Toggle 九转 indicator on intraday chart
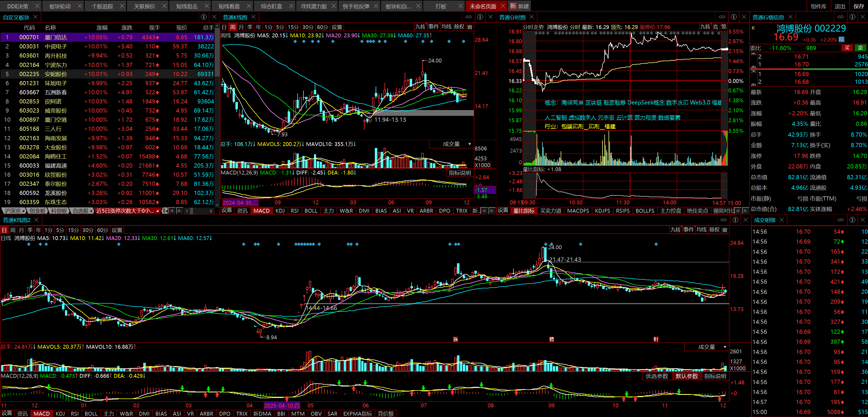This screenshot has height=417, width=868. tap(705, 27)
